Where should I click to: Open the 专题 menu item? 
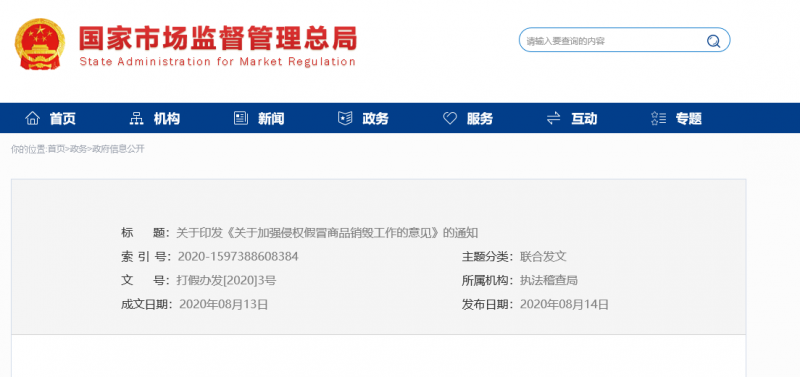(688, 119)
